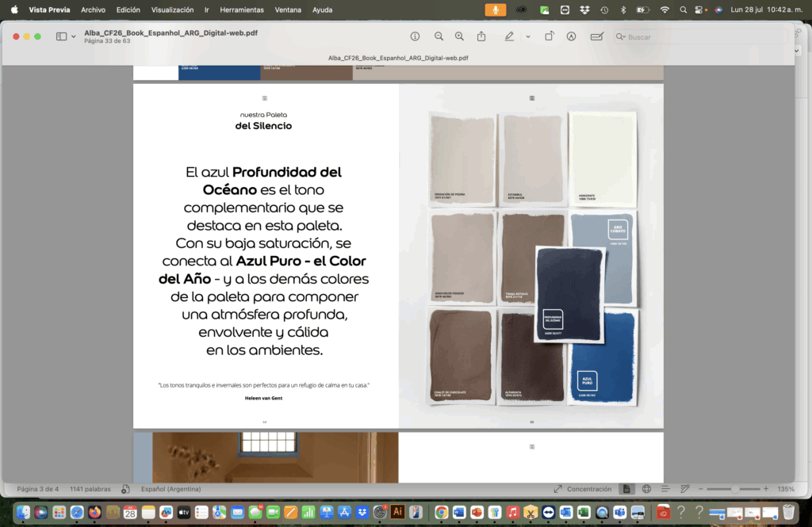Viewport: 812px width, 527px height.
Task: Click the Español (Argentina) language button
Action: point(170,489)
